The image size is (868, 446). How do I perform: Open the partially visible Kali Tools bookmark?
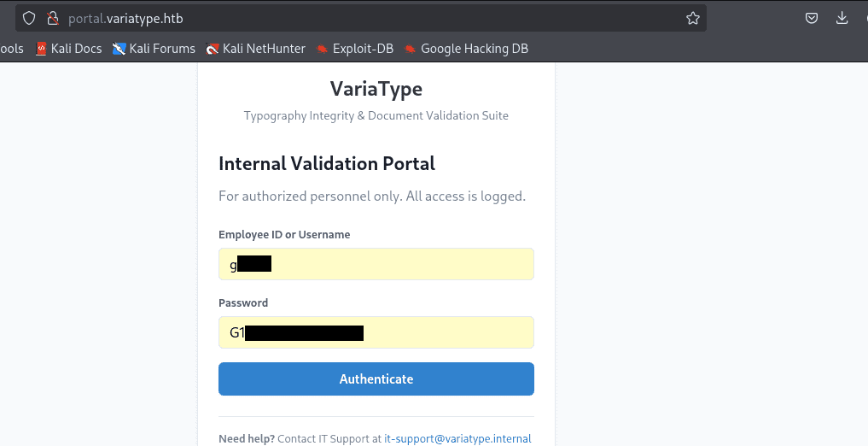click(11, 49)
